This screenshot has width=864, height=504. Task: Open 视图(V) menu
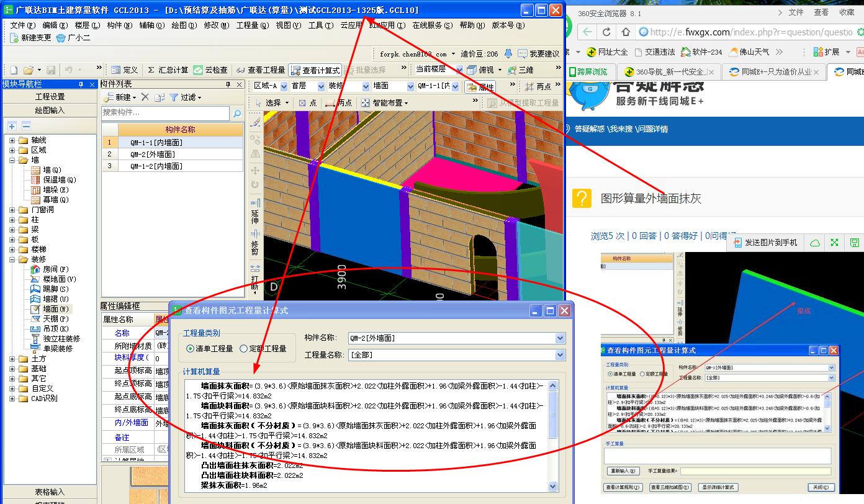click(x=288, y=25)
